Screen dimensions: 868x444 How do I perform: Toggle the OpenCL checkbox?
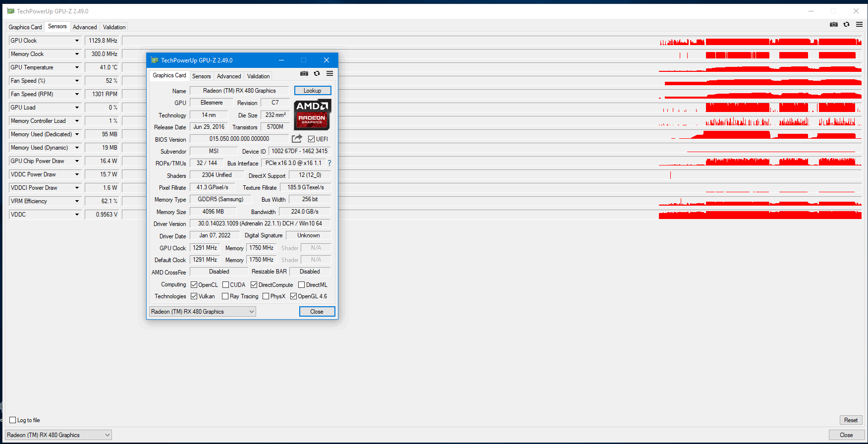pyautogui.click(x=194, y=285)
